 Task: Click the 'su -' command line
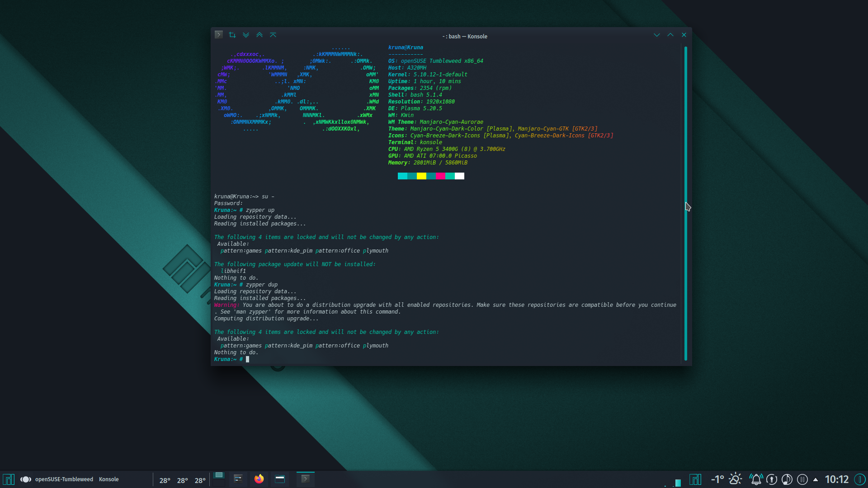244,197
